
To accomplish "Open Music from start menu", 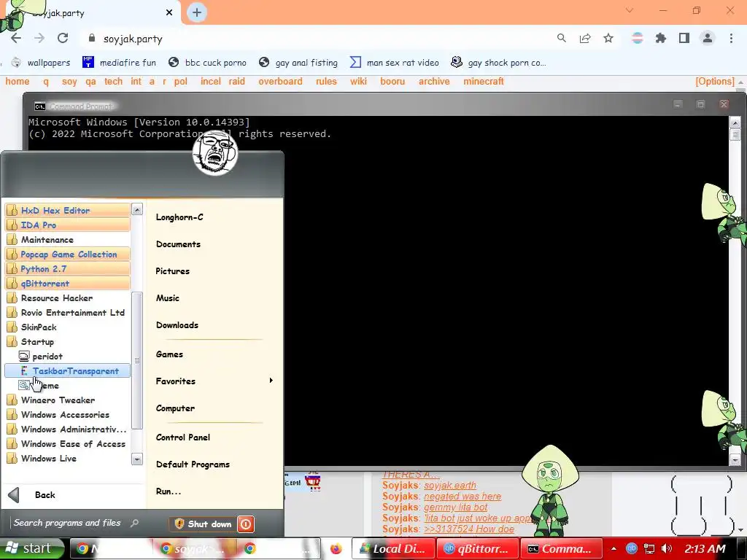I will (x=168, y=298).
